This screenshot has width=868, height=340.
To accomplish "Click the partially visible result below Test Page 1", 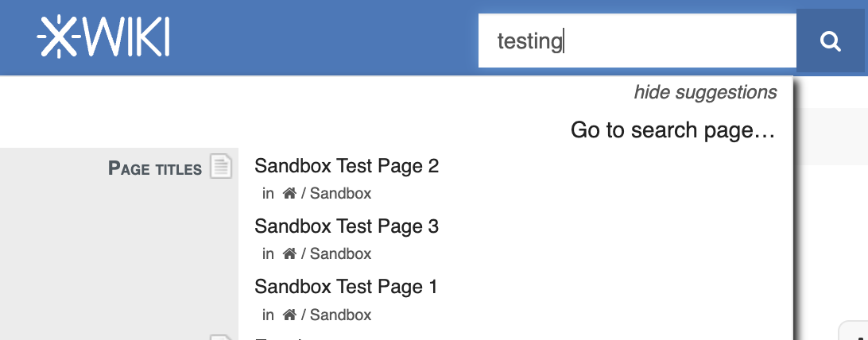I will [x=278, y=338].
